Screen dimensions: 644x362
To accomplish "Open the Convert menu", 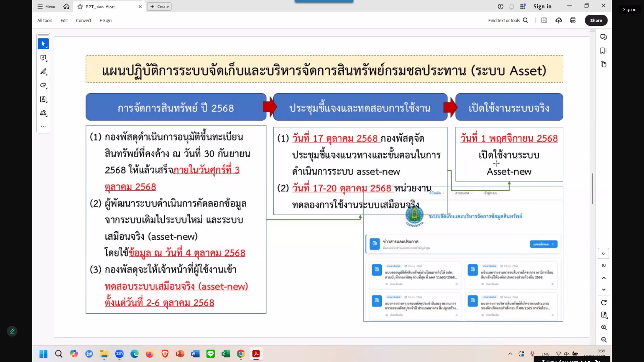I will pos(84,20).
